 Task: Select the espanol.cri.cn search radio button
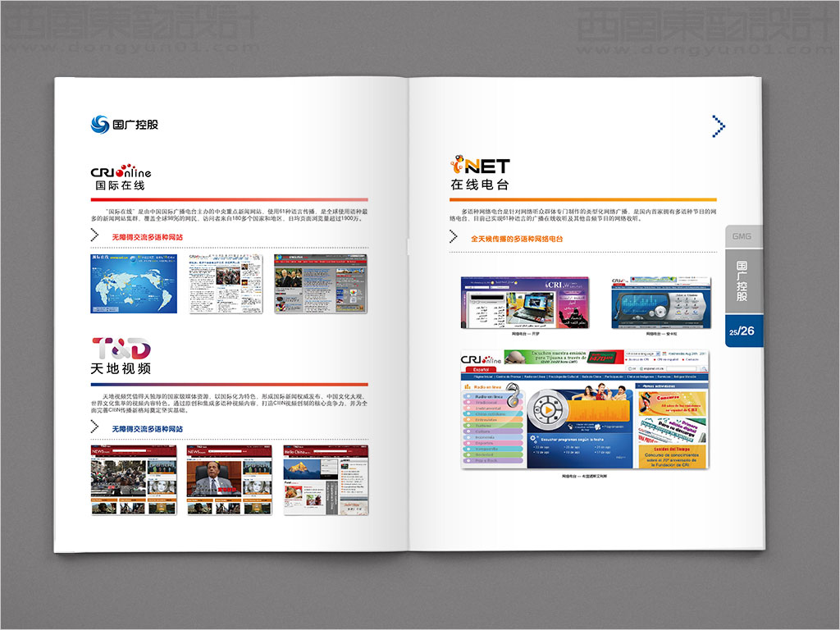click(642, 368)
